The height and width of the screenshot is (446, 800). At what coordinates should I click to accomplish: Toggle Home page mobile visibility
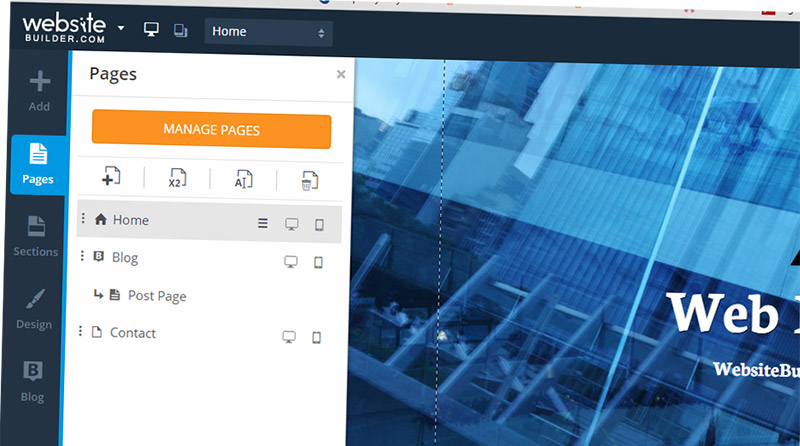pyautogui.click(x=319, y=225)
